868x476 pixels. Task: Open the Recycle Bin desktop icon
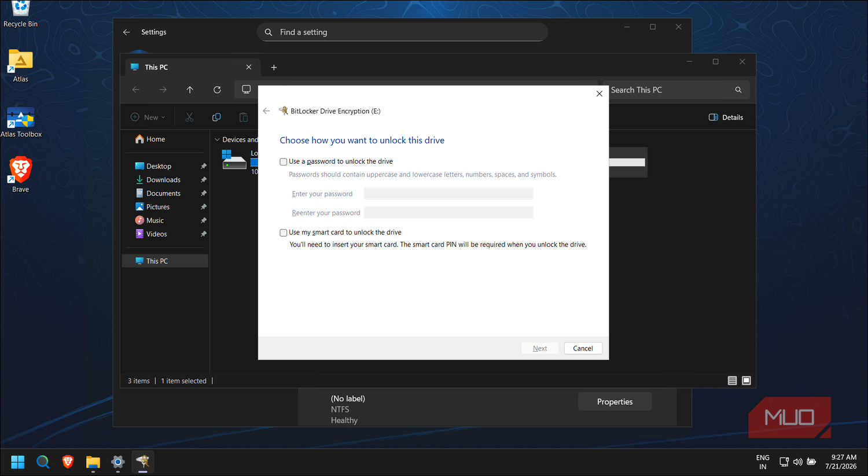tap(20, 14)
